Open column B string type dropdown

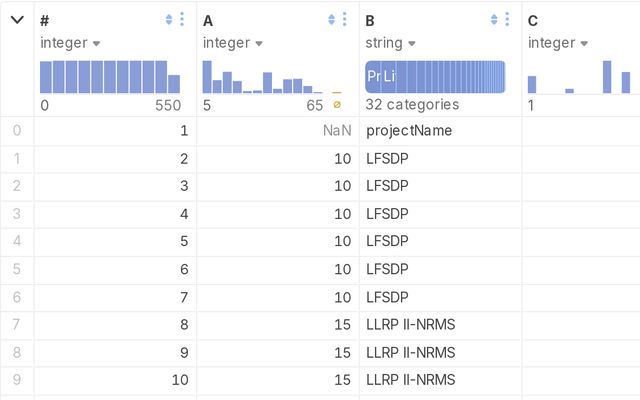click(390, 43)
